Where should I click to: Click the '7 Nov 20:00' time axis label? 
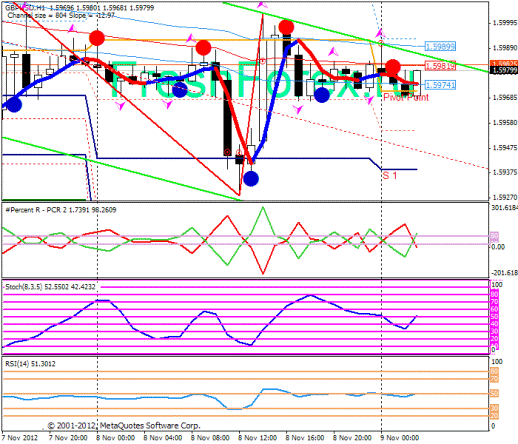point(68,437)
